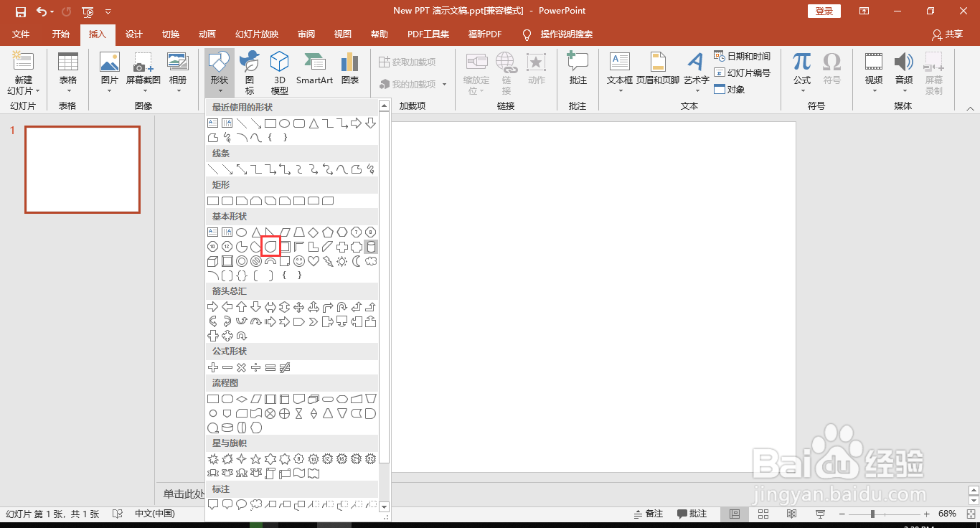
Task: Choose the Cube shape
Action: pos(213,261)
